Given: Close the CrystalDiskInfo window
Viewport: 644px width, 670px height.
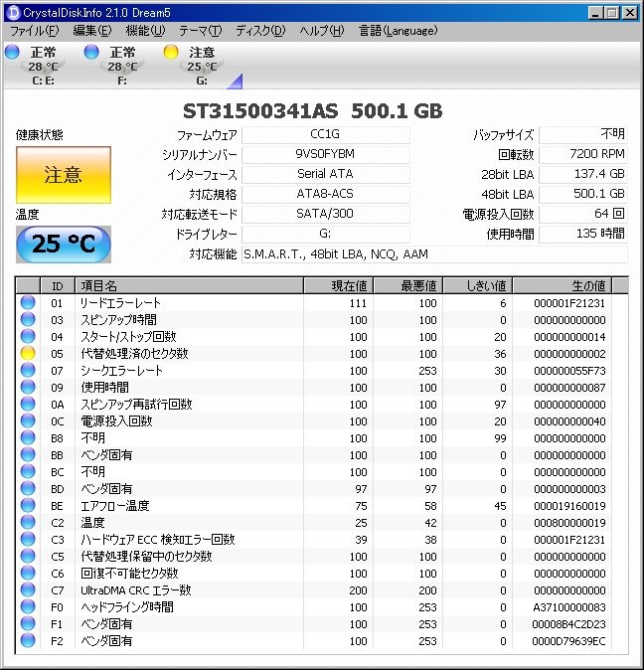Looking at the screenshot, I should point(630,13).
